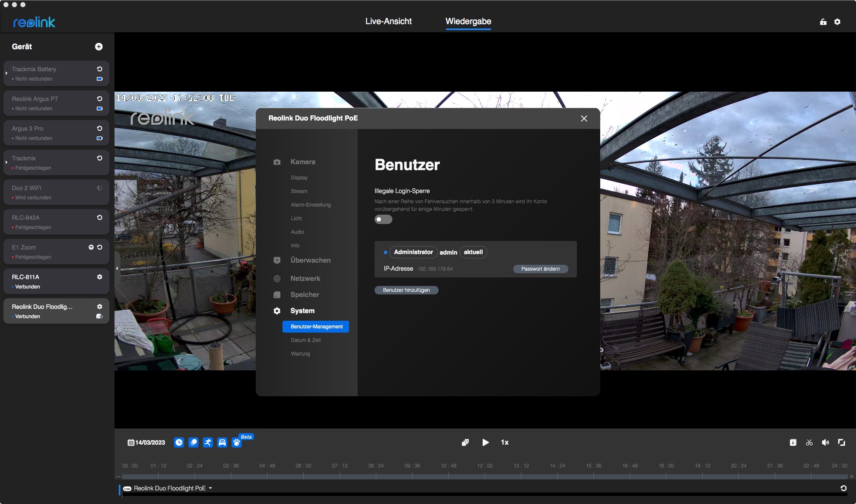The image size is (856, 504).
Task: Expand the Trackmix Battery device entry
Action: 6,73
